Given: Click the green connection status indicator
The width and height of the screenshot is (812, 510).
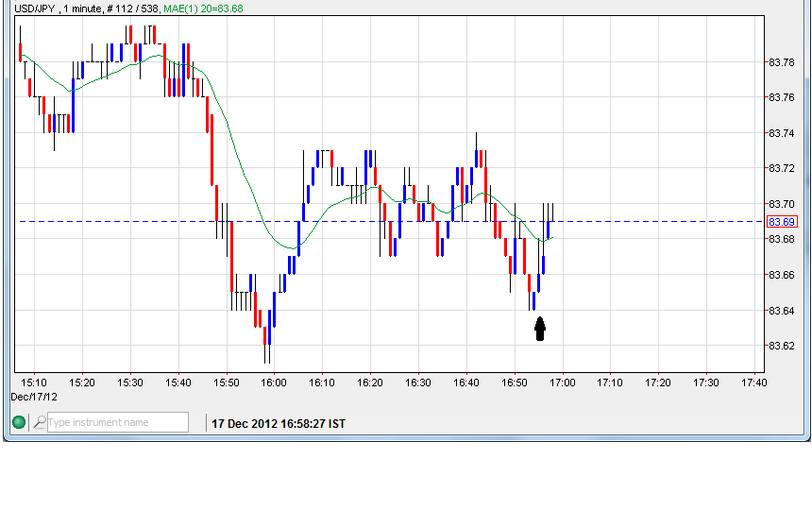Looking at the screenshot, I should point(19,422).
